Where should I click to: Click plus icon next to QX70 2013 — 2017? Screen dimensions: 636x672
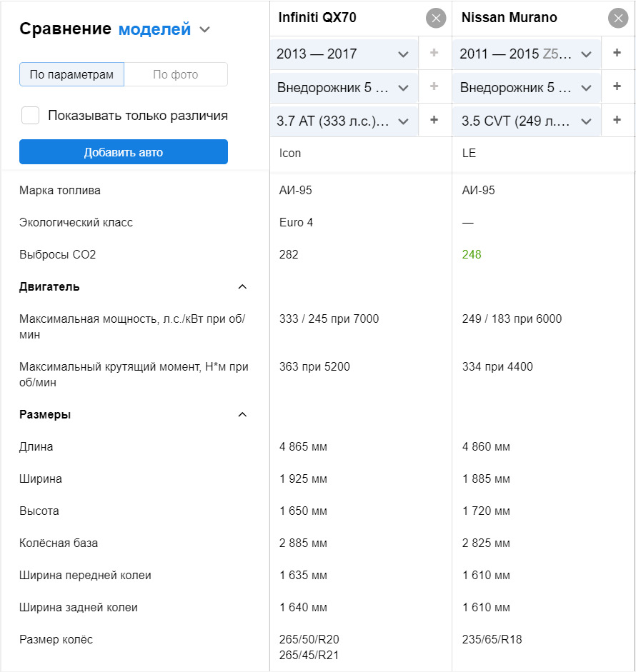434,53
